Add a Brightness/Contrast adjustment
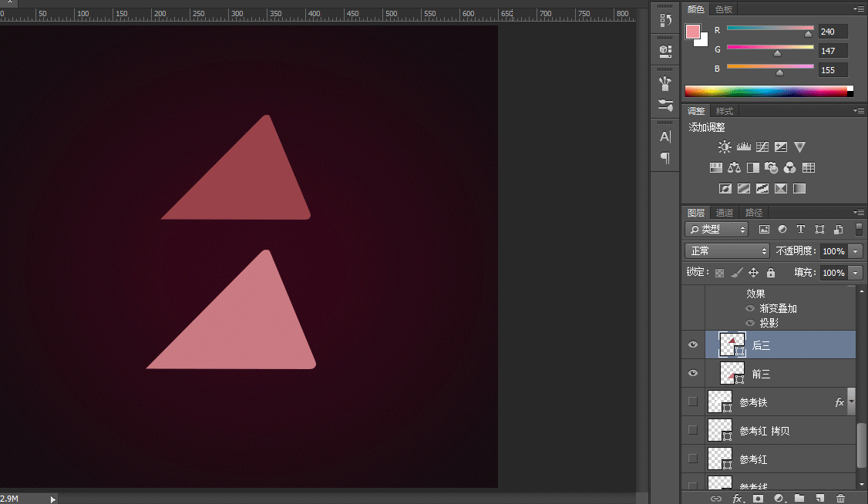Viewport: 868px width, 504px height. (725, 146)
